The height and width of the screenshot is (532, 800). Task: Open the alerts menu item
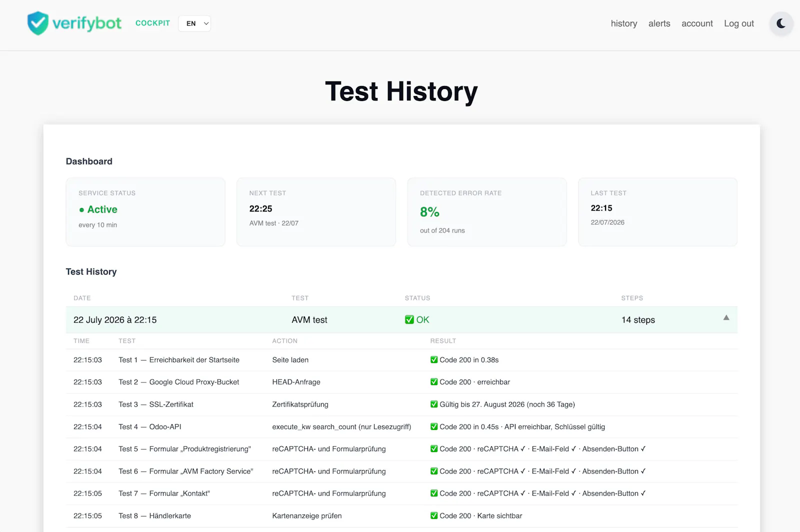pyautogui.click(x=659, y=23)
